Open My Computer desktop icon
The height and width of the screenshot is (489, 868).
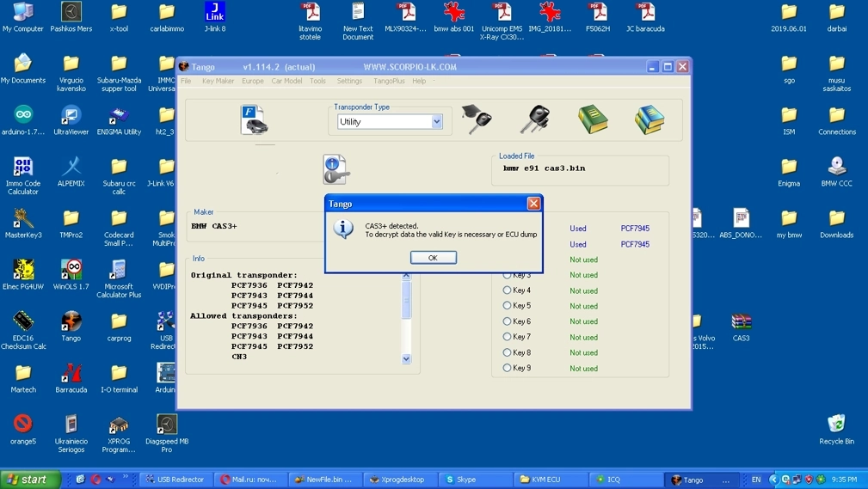[22, 17]
